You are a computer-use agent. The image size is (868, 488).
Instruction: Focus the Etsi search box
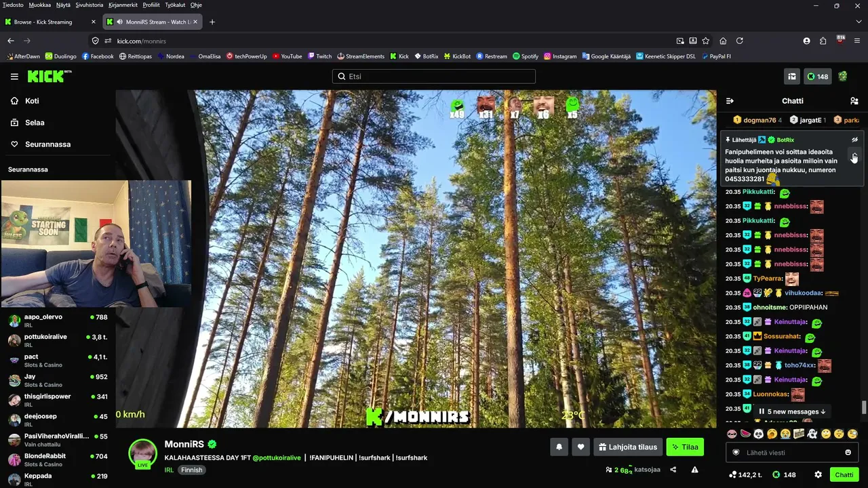tap(434, 77)
